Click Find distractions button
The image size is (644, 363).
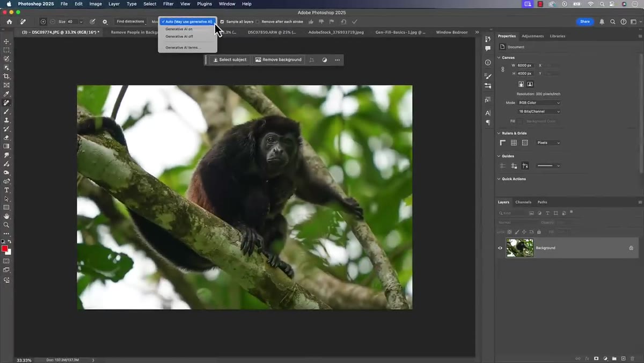130,21
